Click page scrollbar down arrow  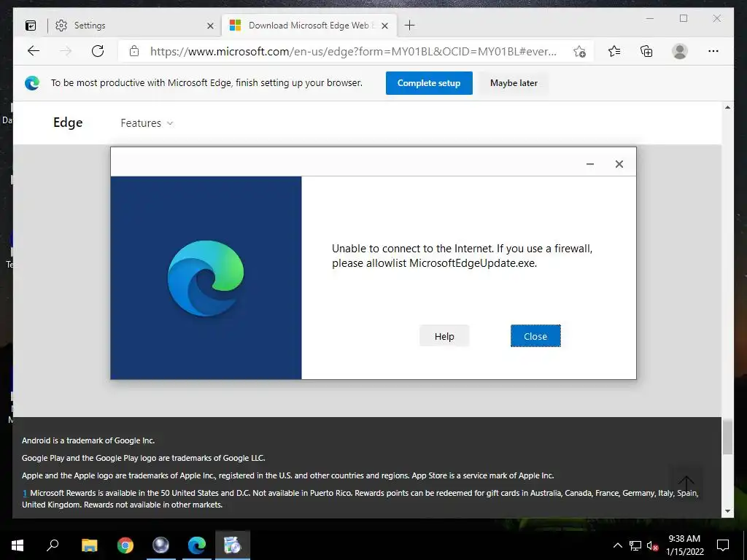(727, 511)
